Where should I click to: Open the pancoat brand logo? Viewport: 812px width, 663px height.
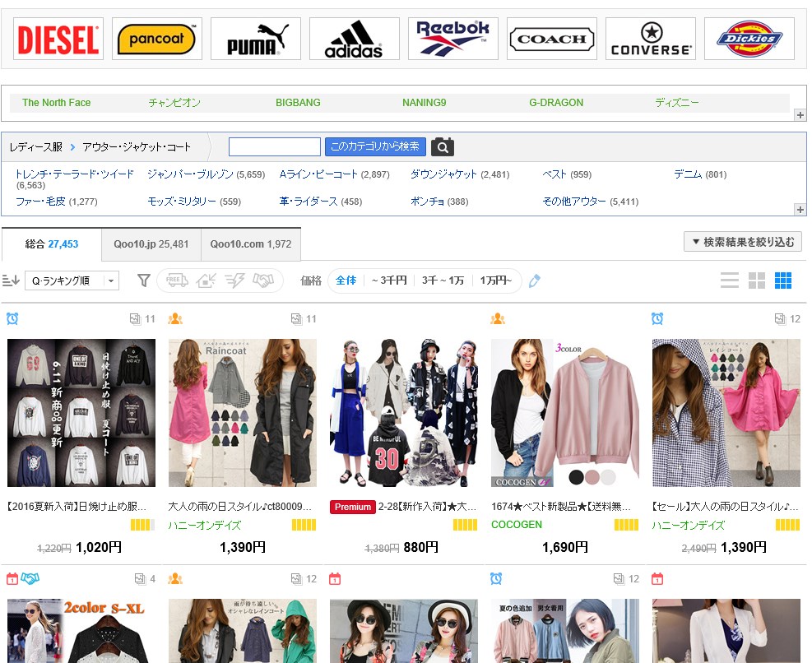coord(157,39)
